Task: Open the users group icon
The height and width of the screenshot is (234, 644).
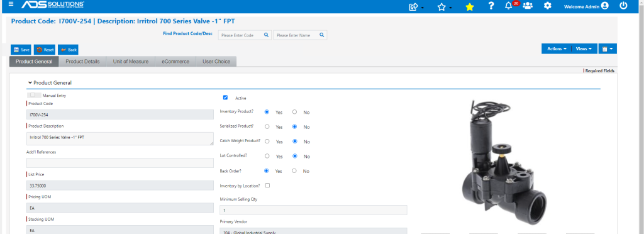Action: click(528, 6)
